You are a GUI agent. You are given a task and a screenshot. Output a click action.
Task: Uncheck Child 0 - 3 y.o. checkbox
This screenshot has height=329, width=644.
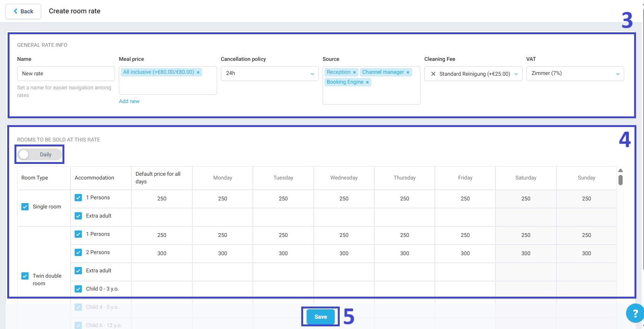tap(78, 289)
